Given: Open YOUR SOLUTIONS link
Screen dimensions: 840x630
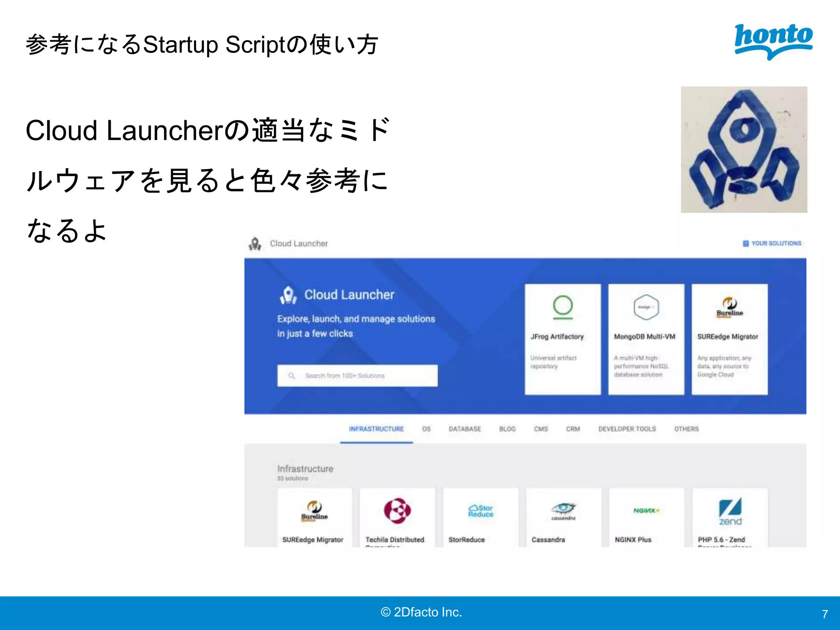Looking at the screenshot, I should 772,243.
